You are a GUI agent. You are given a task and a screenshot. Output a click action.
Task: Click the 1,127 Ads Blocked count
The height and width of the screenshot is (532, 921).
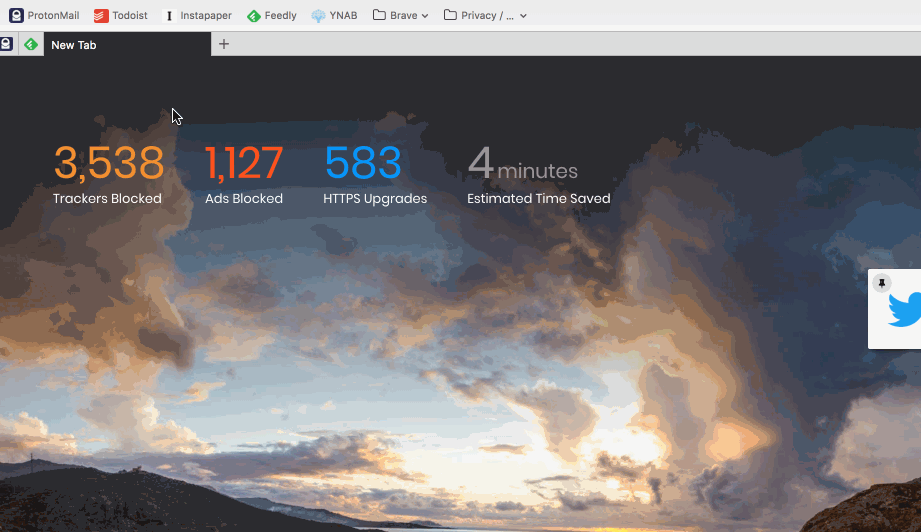point(244,163)
